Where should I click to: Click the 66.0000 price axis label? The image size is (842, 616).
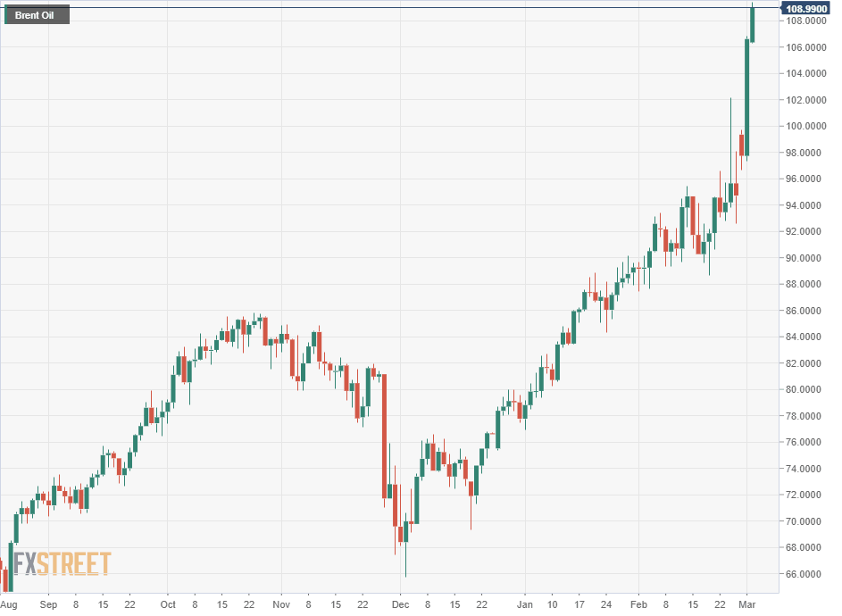(x=805, y=574)
